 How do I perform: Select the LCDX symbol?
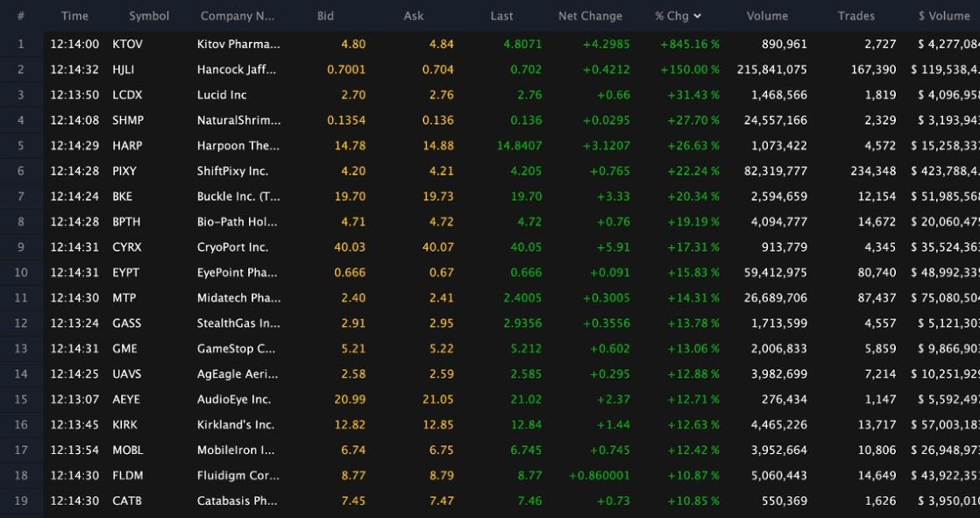pyautogui.click(x=127, y=95)
